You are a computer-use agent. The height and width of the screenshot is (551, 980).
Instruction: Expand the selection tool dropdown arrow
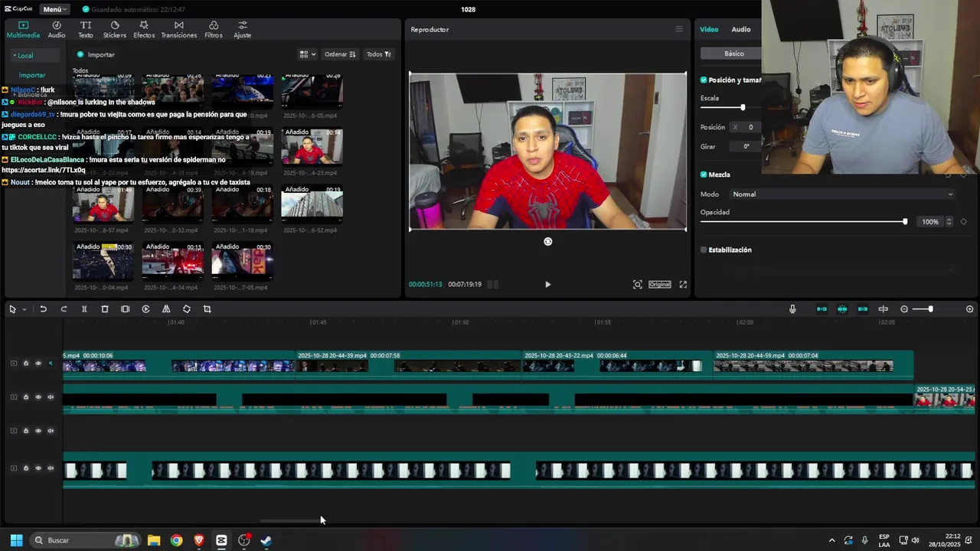(24, 309)
